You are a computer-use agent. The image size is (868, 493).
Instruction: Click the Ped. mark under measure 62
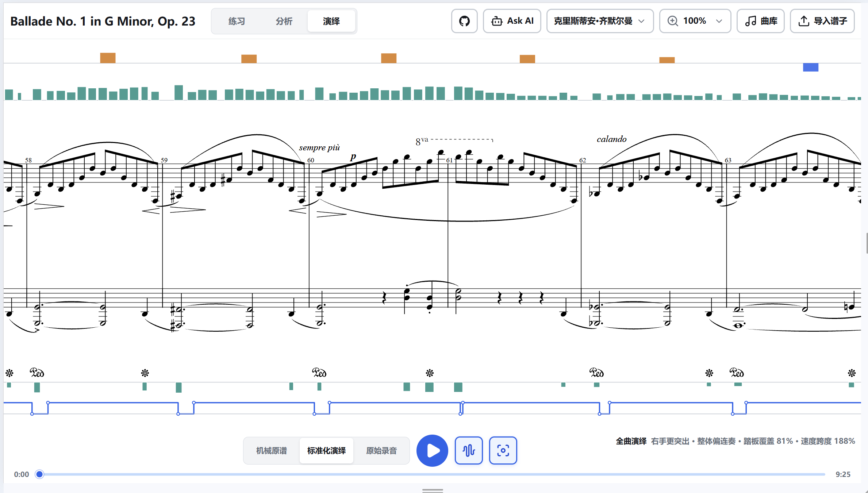pos(596,373)
